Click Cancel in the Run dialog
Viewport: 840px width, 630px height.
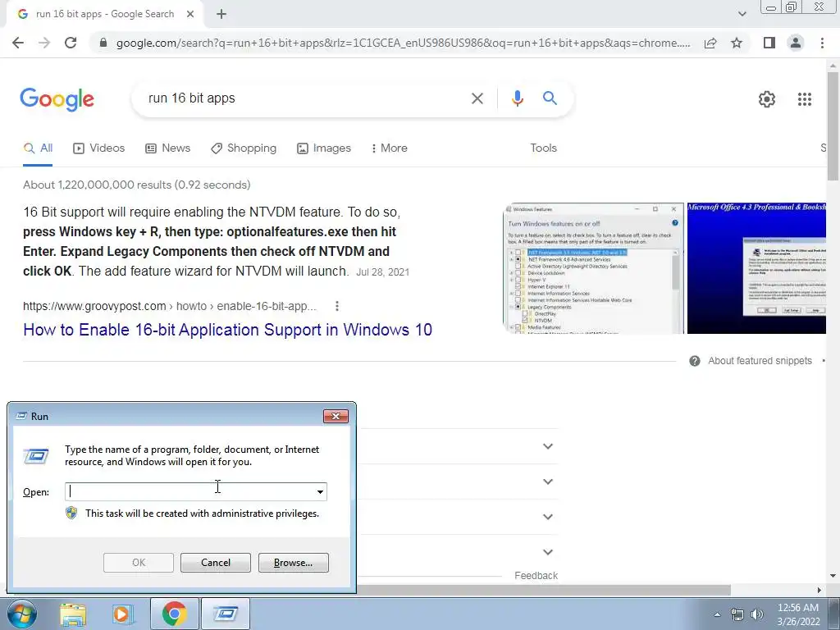click(216, 563)
